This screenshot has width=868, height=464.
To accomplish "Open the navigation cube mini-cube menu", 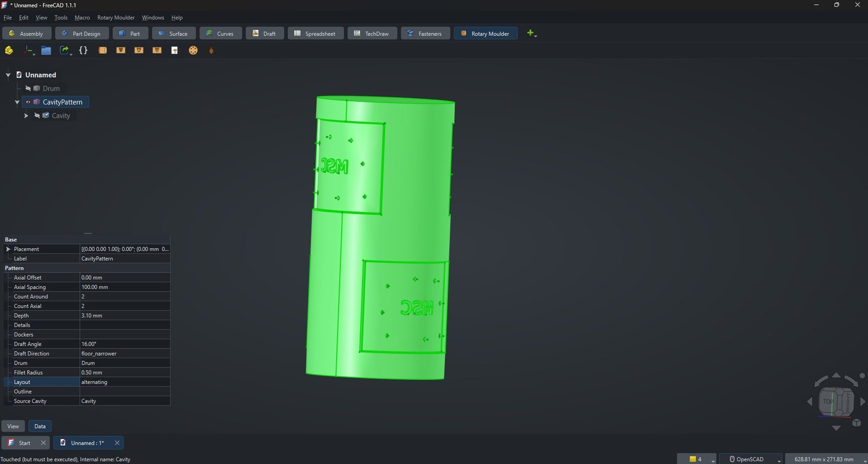I will 857,423.
